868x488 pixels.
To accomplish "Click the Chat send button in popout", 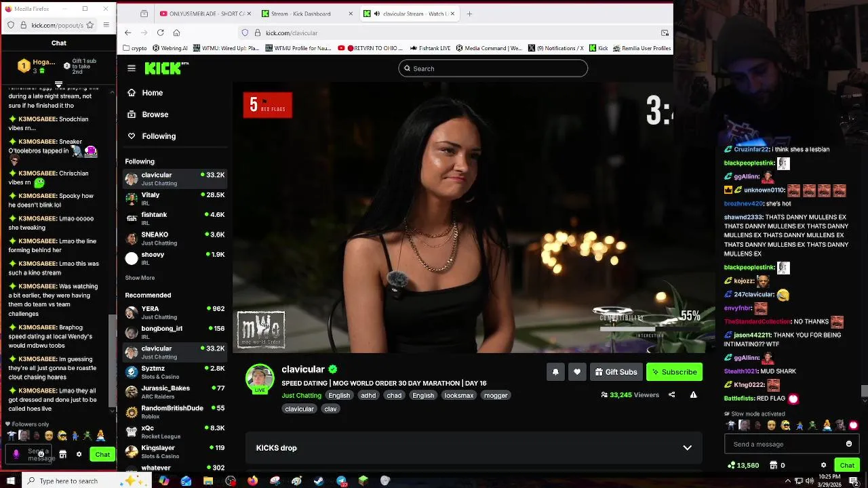I will [102, 455].
